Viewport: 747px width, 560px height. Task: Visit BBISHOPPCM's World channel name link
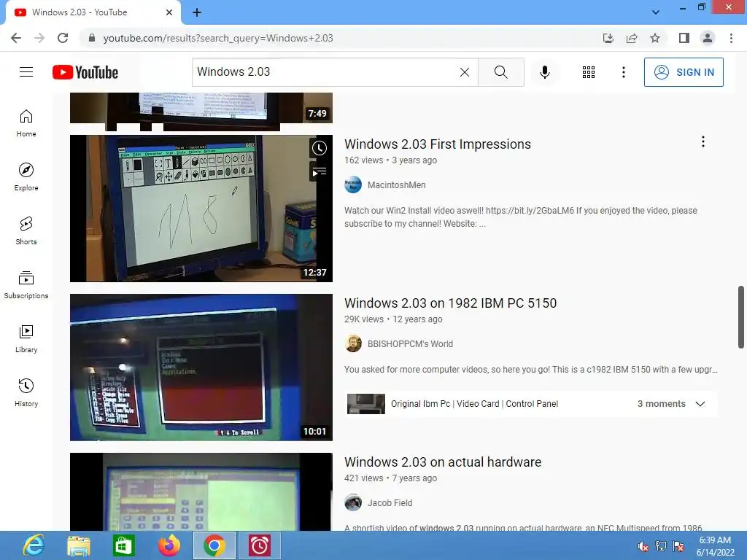pyautogui.click(x=410, y=344)
